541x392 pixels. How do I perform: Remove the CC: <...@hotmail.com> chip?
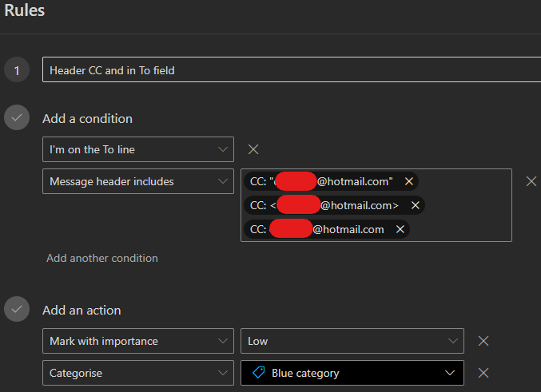416,205
